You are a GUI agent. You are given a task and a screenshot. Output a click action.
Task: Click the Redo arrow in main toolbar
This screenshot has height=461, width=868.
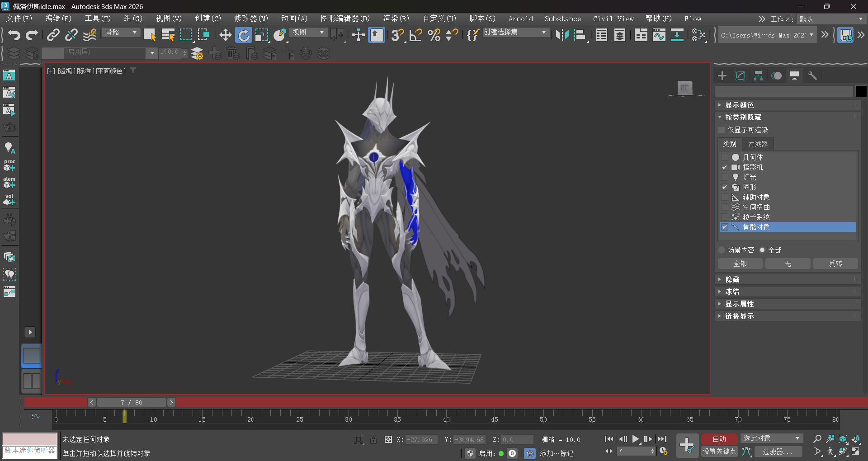tap(32, 35)
